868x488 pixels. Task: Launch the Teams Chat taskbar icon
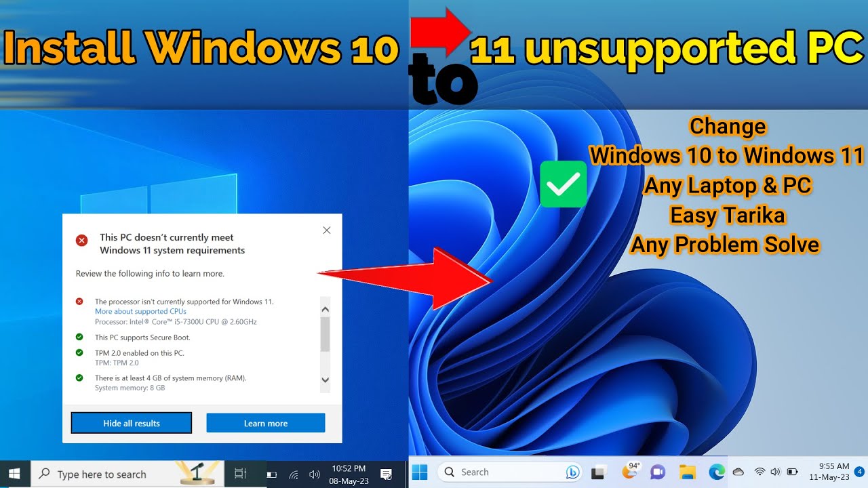[x=658, y=472]
